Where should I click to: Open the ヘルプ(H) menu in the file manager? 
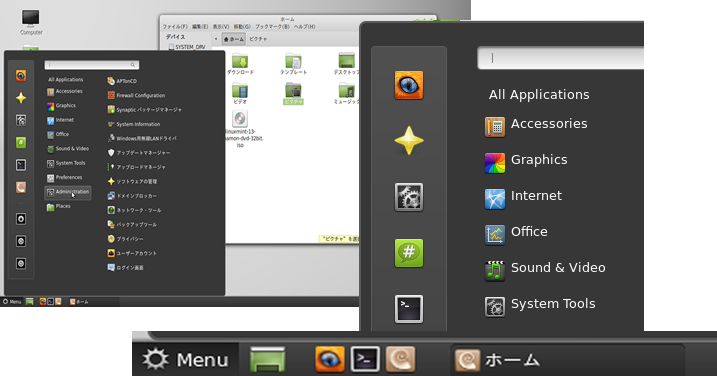305,27
